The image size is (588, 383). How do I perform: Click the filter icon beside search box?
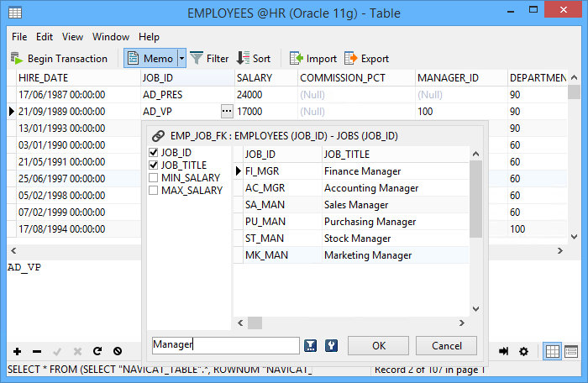tap(310, 345)
